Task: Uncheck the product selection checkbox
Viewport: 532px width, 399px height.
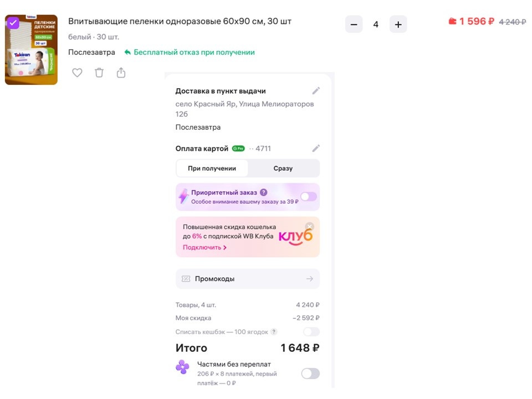Action: point(13,23)
